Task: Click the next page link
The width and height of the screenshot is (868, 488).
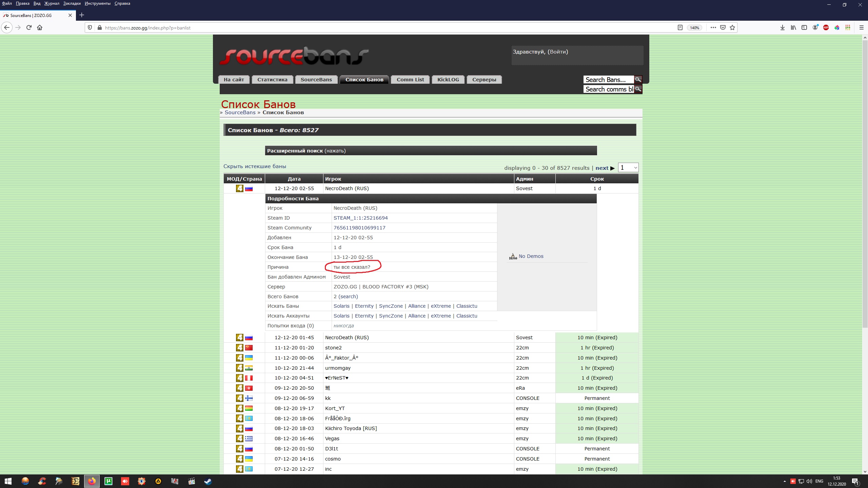Action: 602,168
